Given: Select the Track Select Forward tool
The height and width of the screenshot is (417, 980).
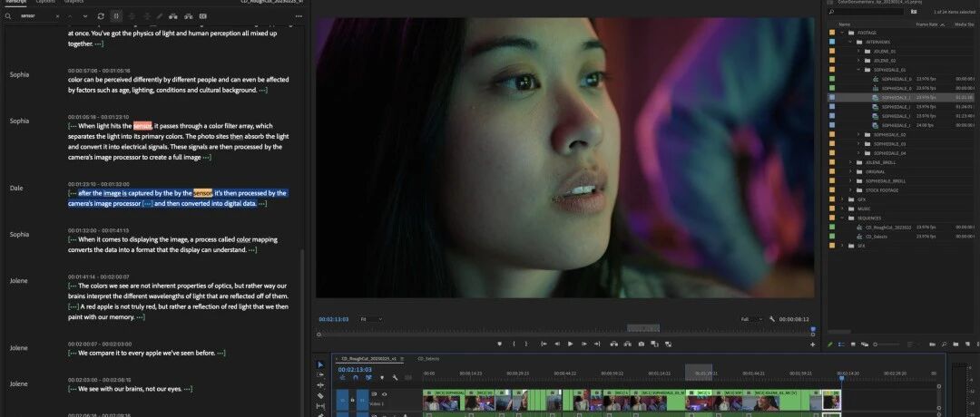Looking at the screenshot, I should (x=320, y=374).
